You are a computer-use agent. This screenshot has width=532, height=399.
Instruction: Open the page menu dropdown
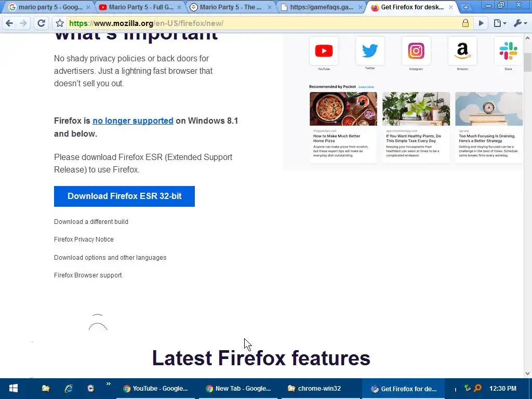pos(500,23)
